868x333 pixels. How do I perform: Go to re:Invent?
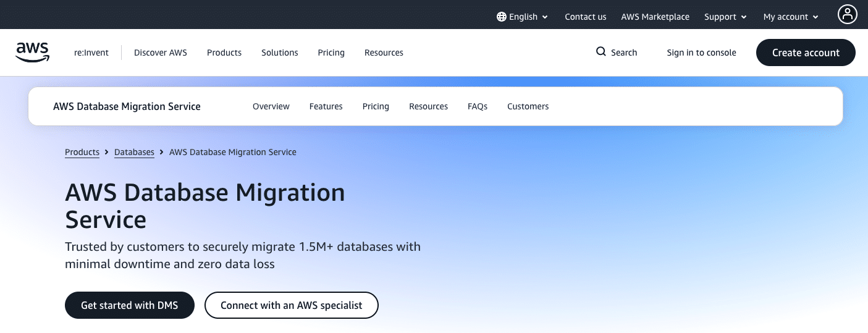click(x=91, y=53)
